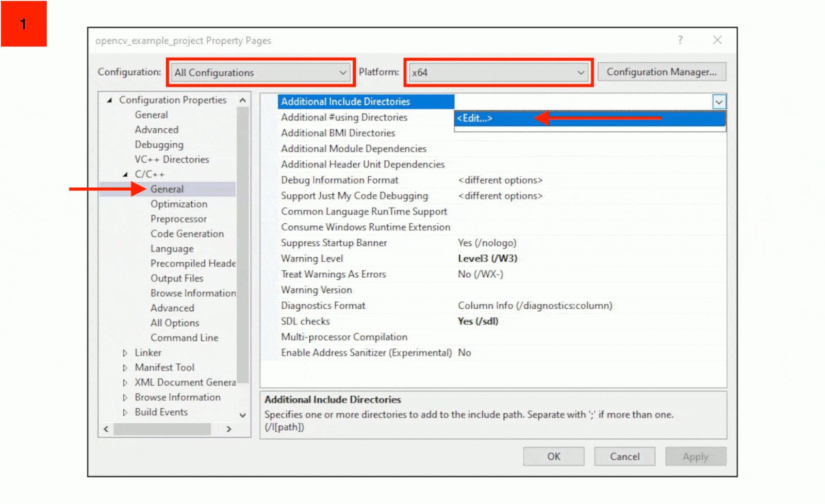Select Enable Address Sanitizer (Experimental) property
The height and width of the screenshot is (504, 825).
pyautogui.click(x=366, y=353)
